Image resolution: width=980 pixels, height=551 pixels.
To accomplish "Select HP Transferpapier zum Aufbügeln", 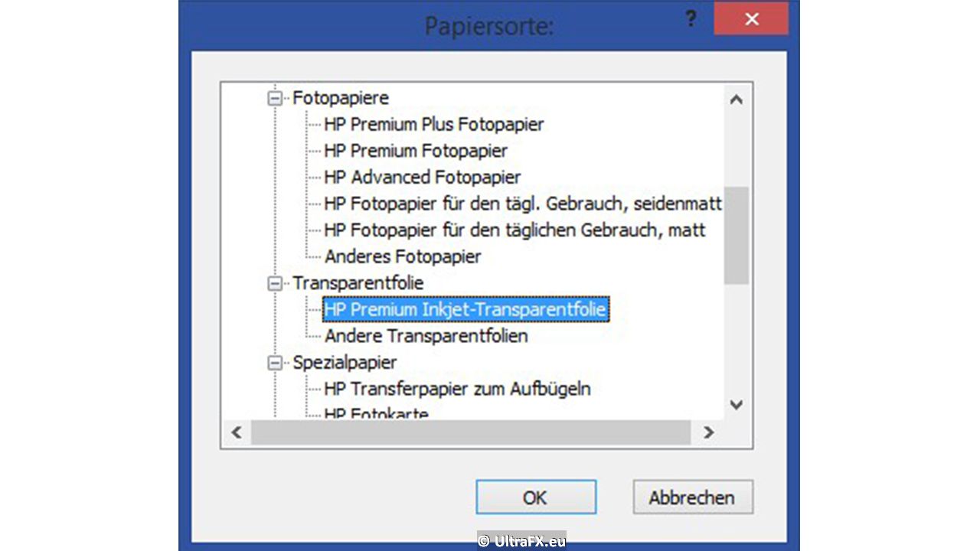I will point(457,389).
